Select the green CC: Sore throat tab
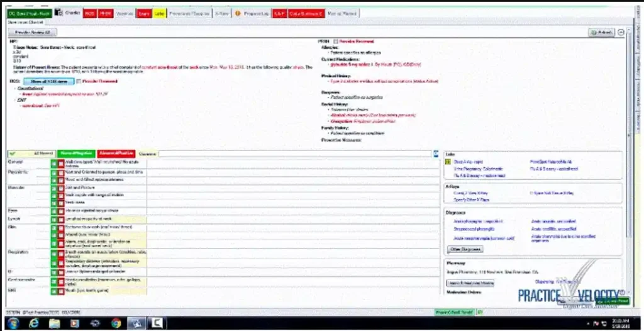Image resolution: width=644 pixels, height=331 pixels. (x=29, y=14)
